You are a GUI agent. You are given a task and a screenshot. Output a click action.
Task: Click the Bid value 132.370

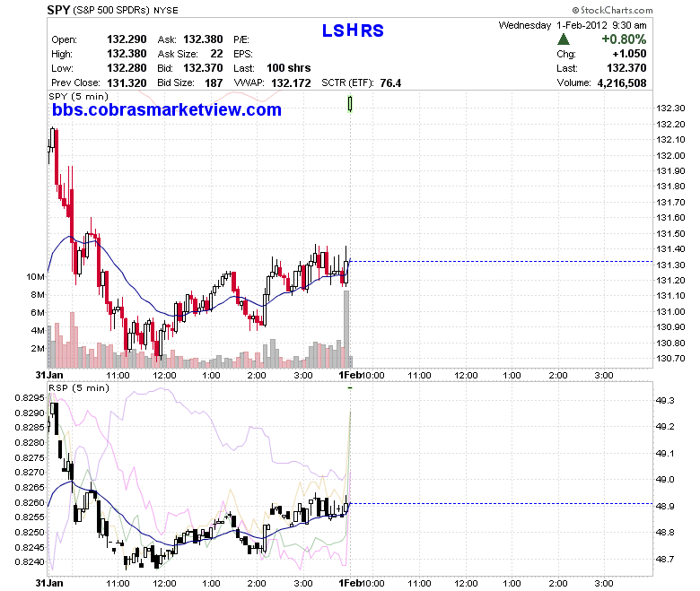click(x=203, y=68)
